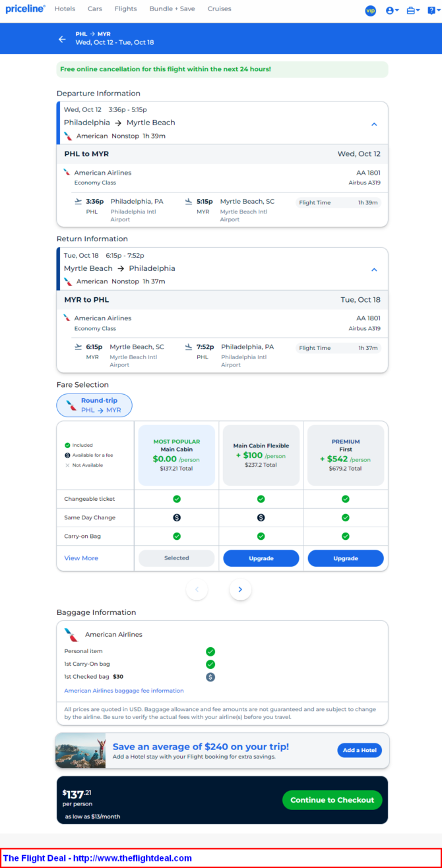
Task: Click the 'AA 1801' flight number on Oct 12
Action: pyautogui.click(x=368, y=173)
